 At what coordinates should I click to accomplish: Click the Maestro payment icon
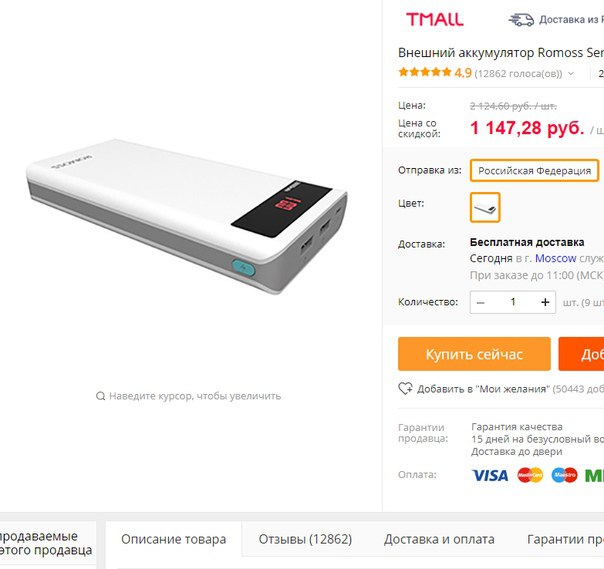click(564, 475)
